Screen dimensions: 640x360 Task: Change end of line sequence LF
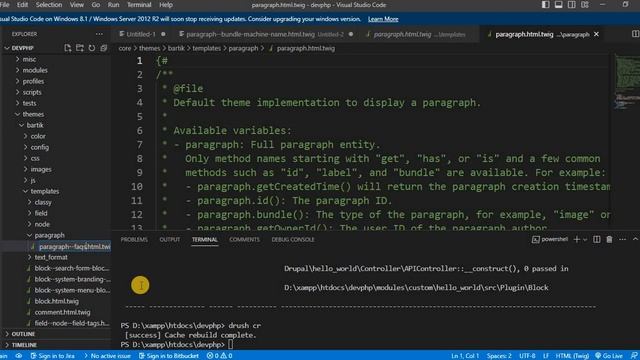(546, 356)
